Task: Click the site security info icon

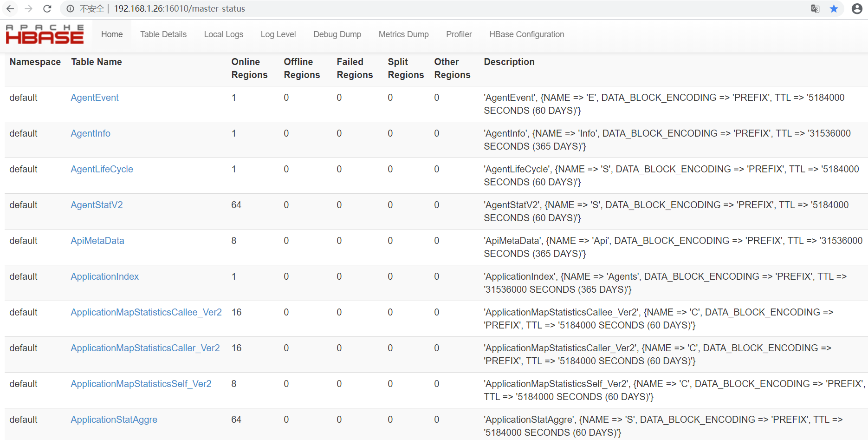Action: point(71,9)
